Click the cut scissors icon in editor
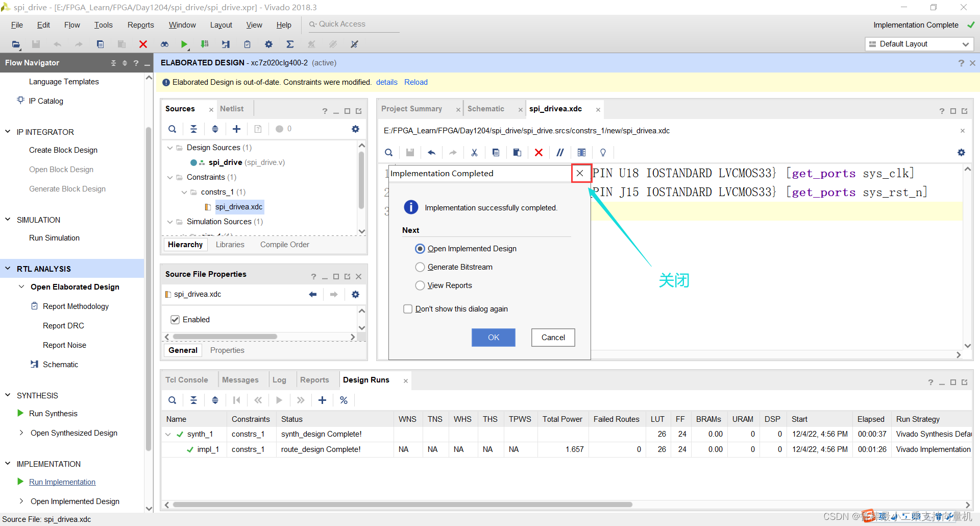This screenshot has height=526, width=980. (x=474, y=152)
